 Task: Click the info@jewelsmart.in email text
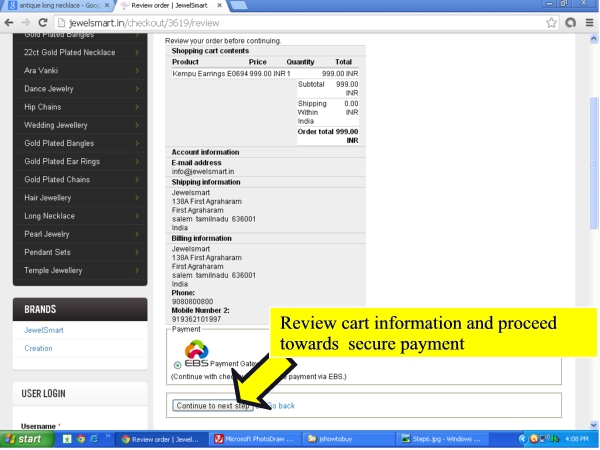pos(203,171)
